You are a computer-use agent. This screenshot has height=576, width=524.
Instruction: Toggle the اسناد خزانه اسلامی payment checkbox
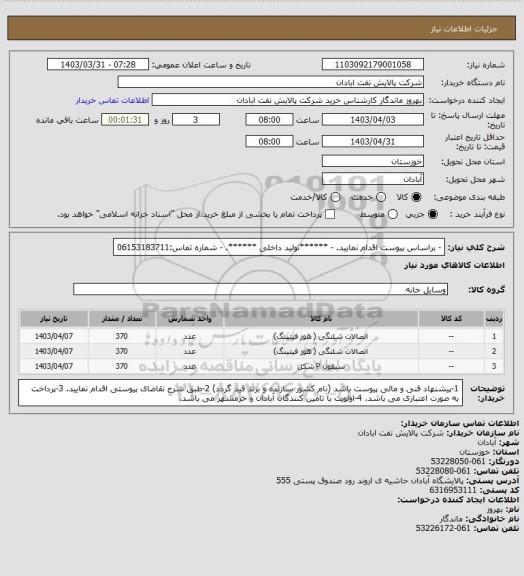[330, 214]
